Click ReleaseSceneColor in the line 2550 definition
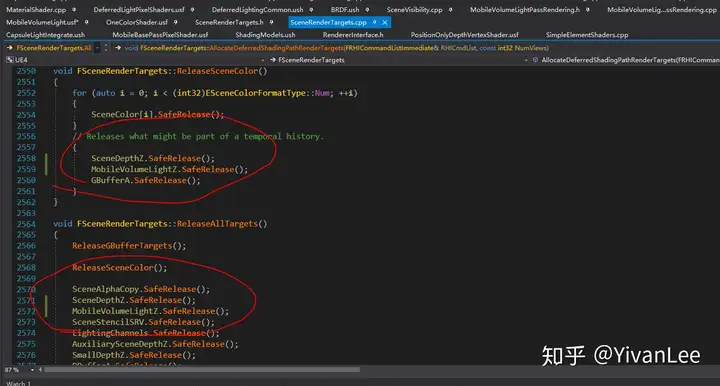This screenshot has height=386, width=720. [217, 71]
